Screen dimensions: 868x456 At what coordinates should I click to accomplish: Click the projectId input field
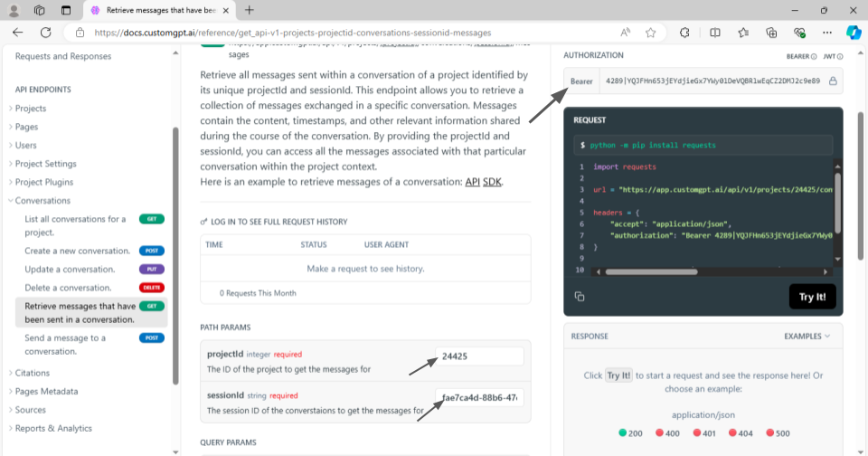[479, 356]
